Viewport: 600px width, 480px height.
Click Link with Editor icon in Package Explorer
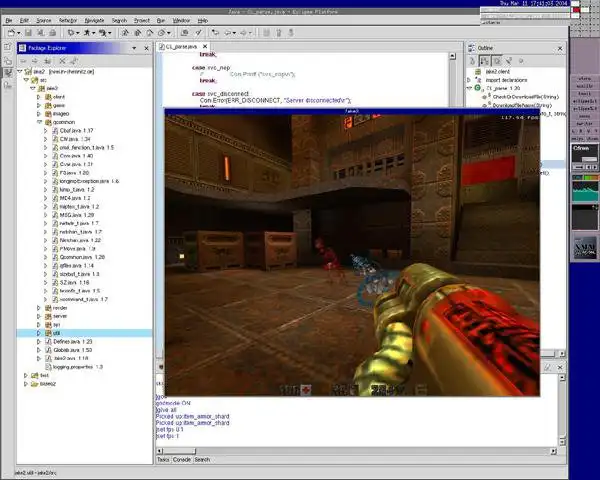(74, 61)
